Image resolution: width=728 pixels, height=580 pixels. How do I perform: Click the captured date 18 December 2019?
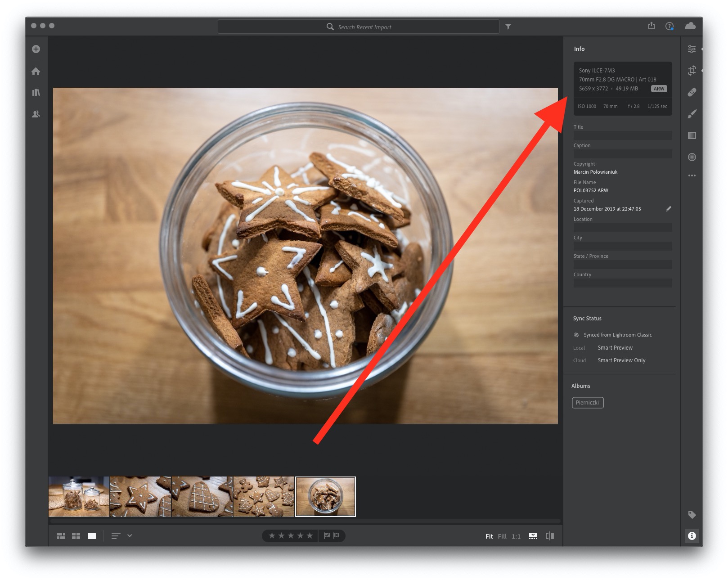click(607, 209)
